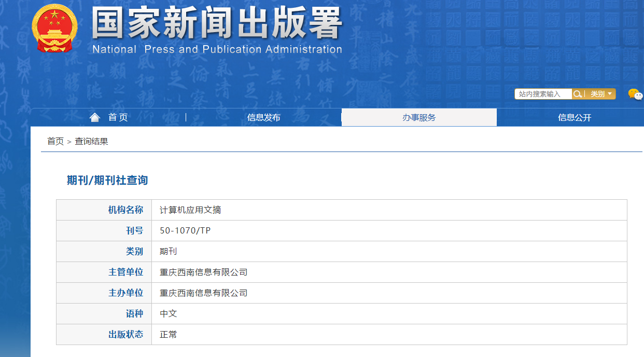Select the 计算机应用文摘 name cell

[190, 210]
